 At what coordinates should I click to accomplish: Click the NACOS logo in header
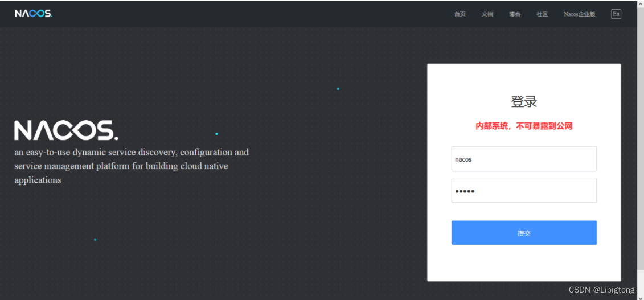pyautogui.click(x=34, y=14)
